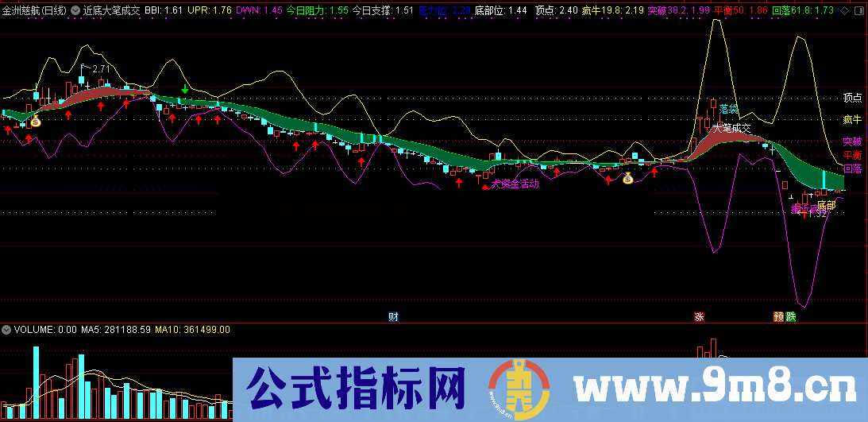Click the 顶点 level label on right axis
The height and width of the screenshot is (422, 868).
tap(852, 98)
